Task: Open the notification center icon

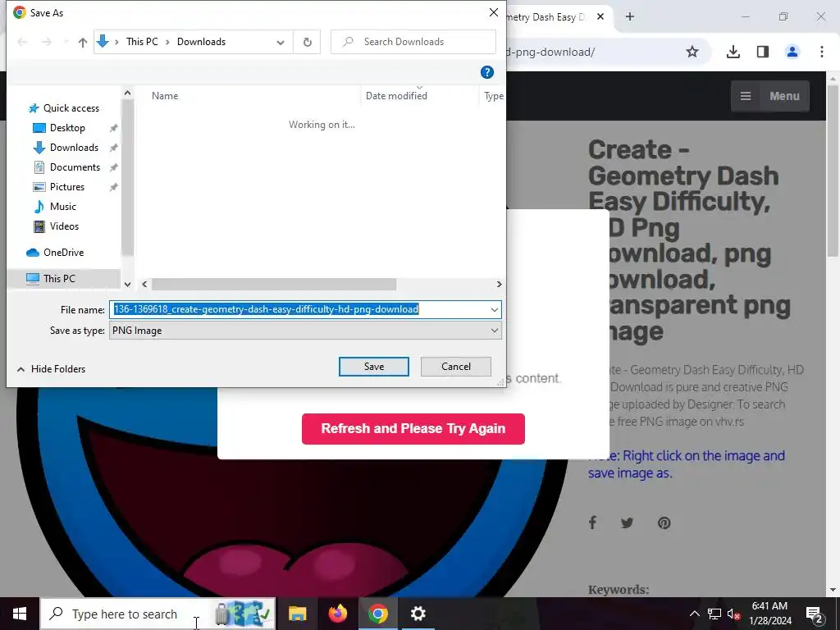Action: [x=815, y=614]
